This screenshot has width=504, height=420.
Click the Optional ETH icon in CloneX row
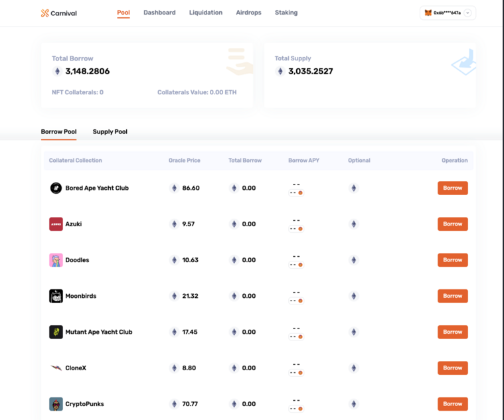[353, 368]
